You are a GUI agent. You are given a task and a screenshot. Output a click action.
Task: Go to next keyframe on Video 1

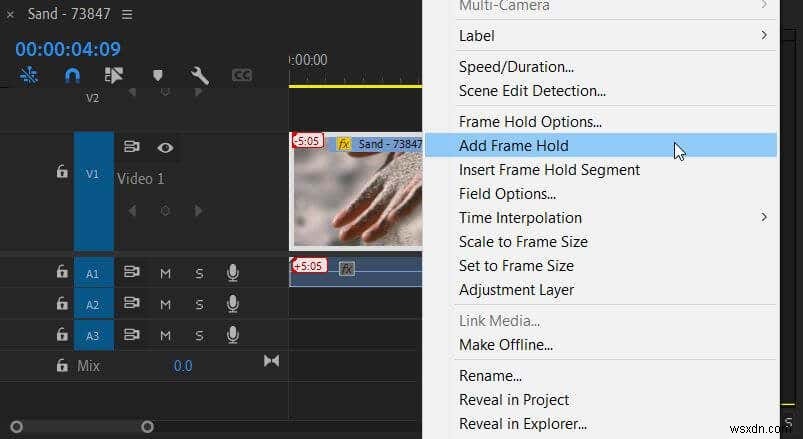click(199, 211)
